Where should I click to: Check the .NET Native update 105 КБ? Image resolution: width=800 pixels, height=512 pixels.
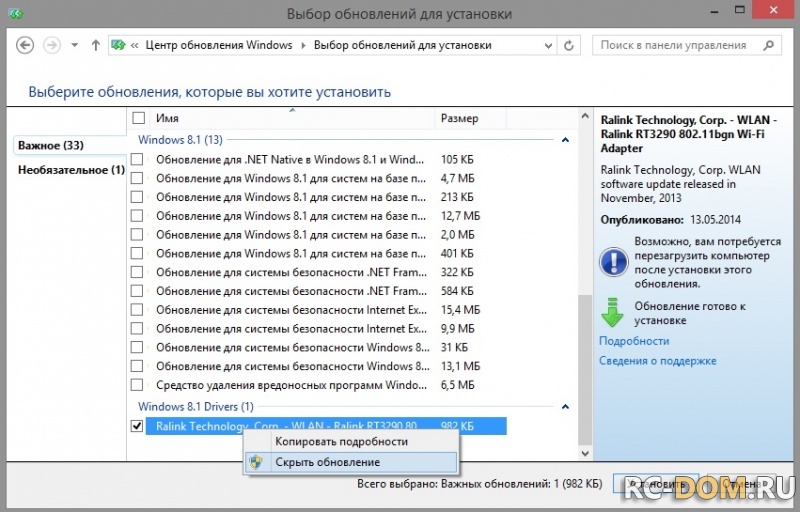(x=137, y=160)
